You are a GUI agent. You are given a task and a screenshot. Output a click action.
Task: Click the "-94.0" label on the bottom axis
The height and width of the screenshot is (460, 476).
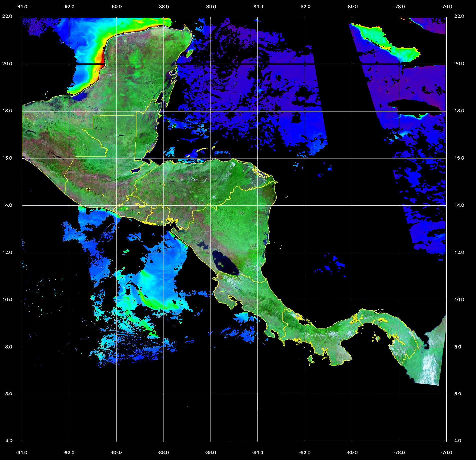pyautogui.click(x=22, y=452)
